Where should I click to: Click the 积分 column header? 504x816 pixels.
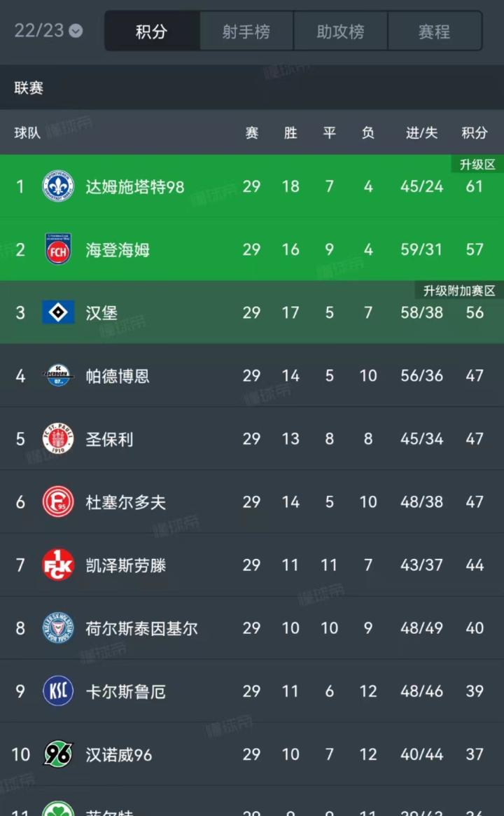[475, 133]
